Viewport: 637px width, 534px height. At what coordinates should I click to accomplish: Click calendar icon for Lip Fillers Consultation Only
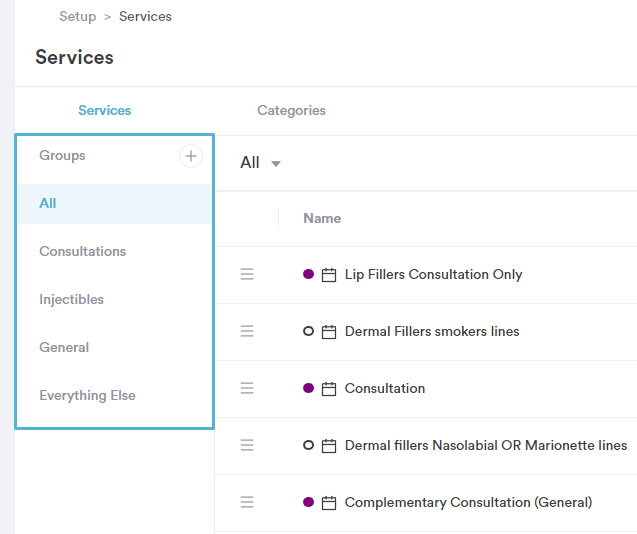coord(329,275)
